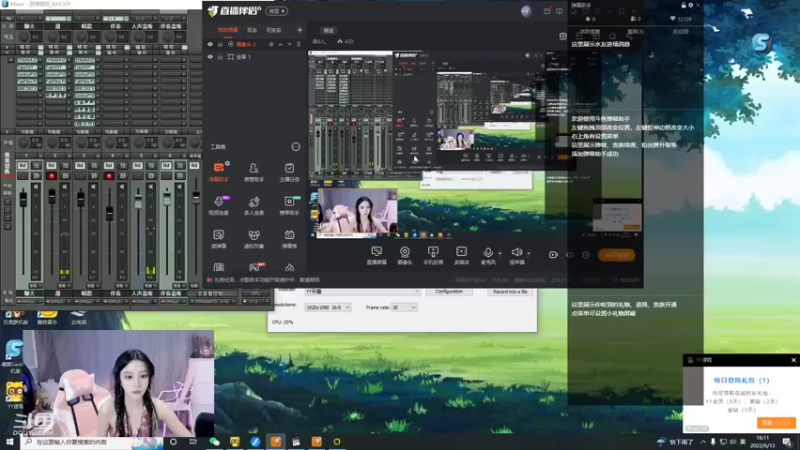800x450 pixels.
Task: Click the Configuration button in the dialog
Action: coord(449,291)
